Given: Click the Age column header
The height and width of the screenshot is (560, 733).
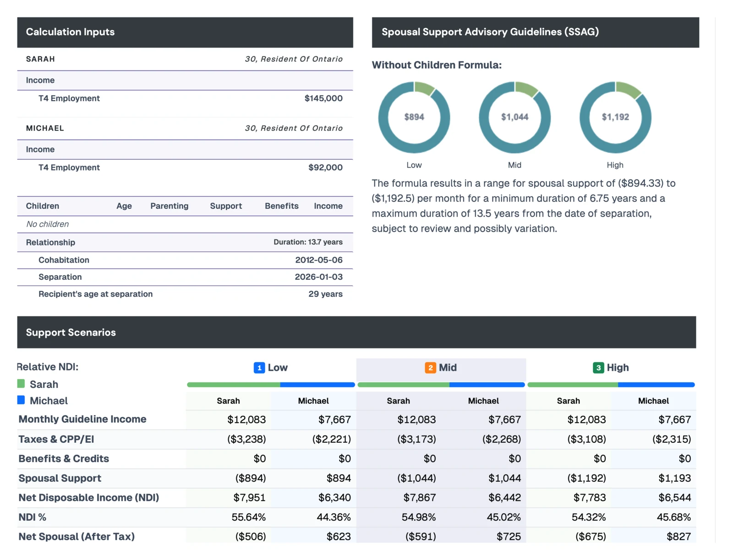Looking at the screenshot, I should click(x=124, y=206).
